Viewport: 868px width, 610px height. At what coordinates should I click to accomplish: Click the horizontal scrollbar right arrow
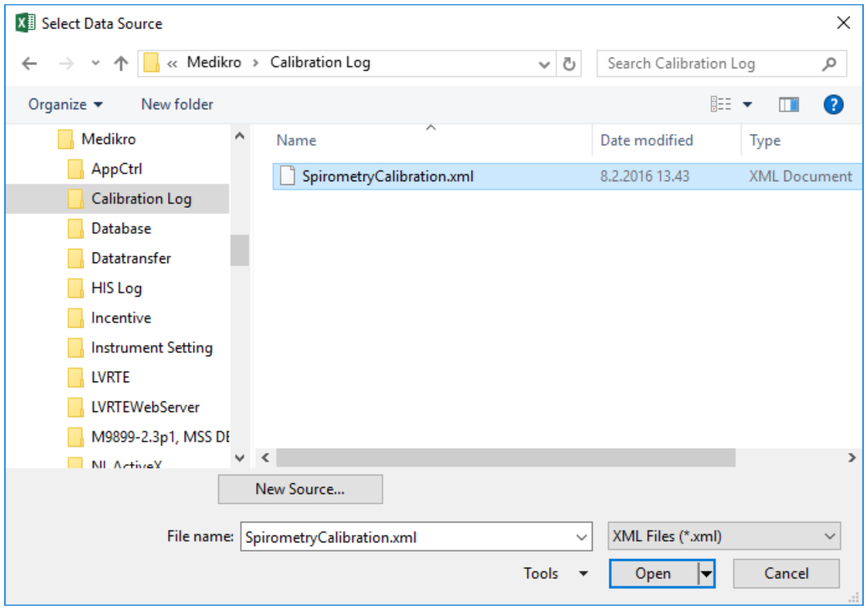point(852,458)
